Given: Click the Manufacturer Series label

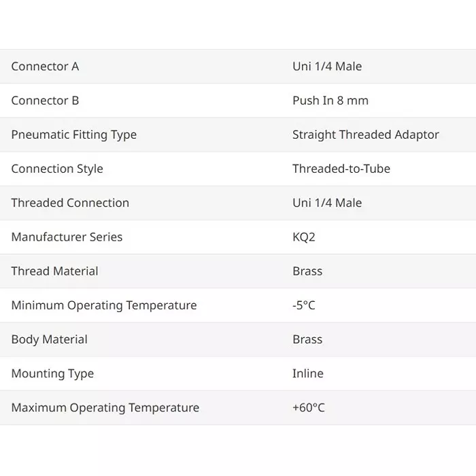Looking at the screenshot, I should [67, 237].
